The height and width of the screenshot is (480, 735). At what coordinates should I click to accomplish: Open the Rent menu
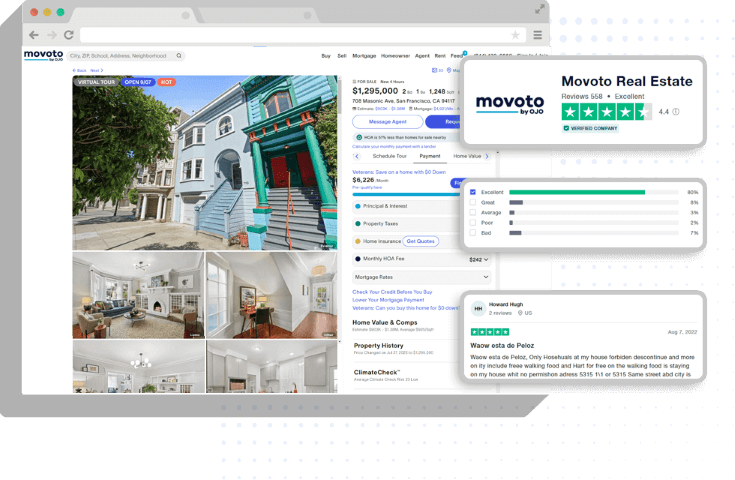click(440, 56)
